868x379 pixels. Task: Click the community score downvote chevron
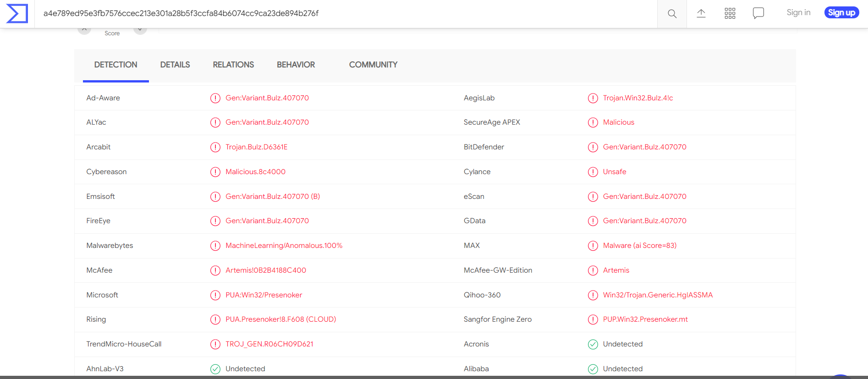(x=140, y=30)
